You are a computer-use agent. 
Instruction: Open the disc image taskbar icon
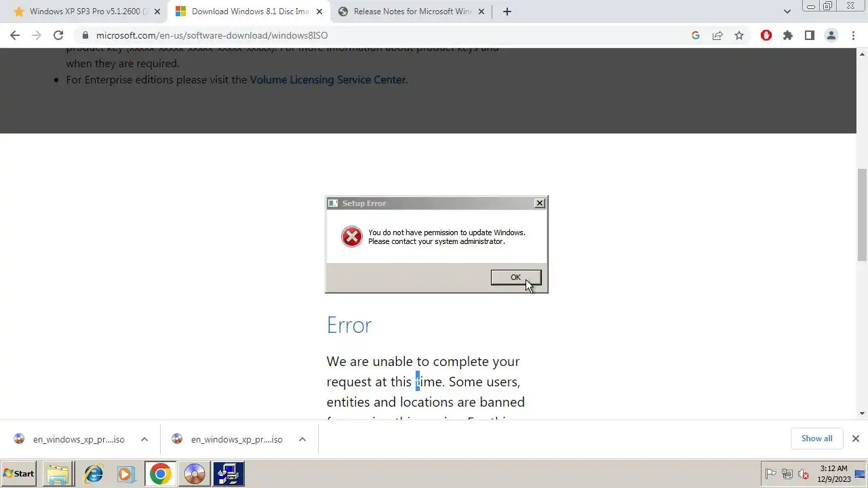(194, 474)
